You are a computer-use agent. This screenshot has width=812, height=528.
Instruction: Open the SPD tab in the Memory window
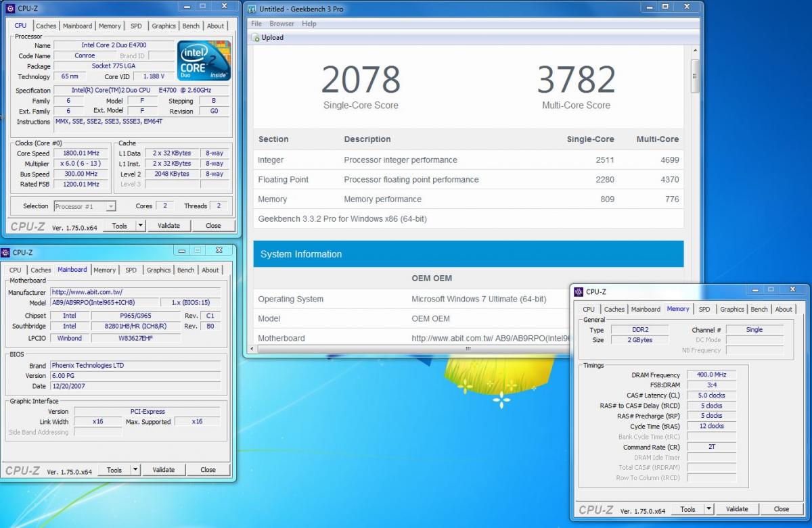click(x=704, y=309)
